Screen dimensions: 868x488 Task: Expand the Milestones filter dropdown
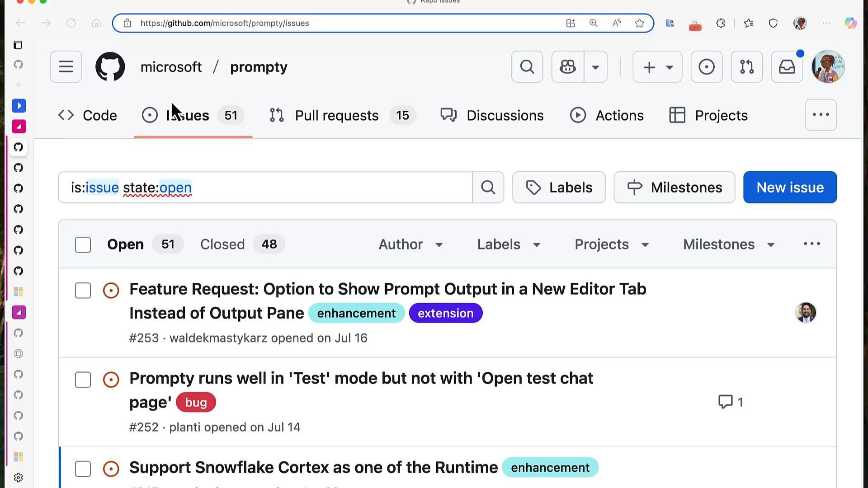tap(729, 244)
